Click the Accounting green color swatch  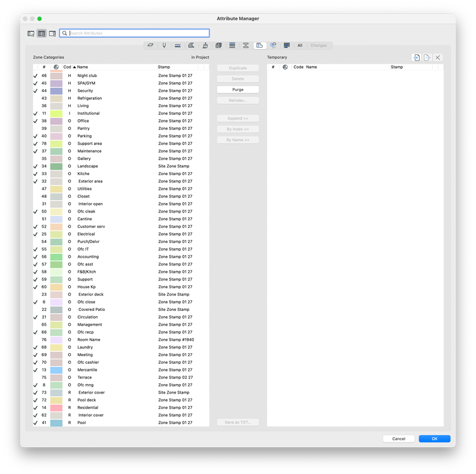(x=56, y=257)
